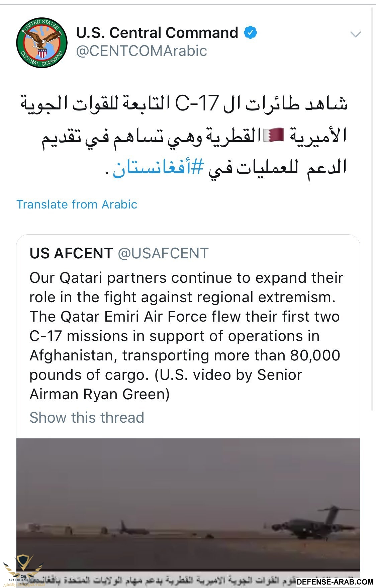Open the tweet options chevron menu
The height and width of the screenshot is (588, 376).
point(355,34)
